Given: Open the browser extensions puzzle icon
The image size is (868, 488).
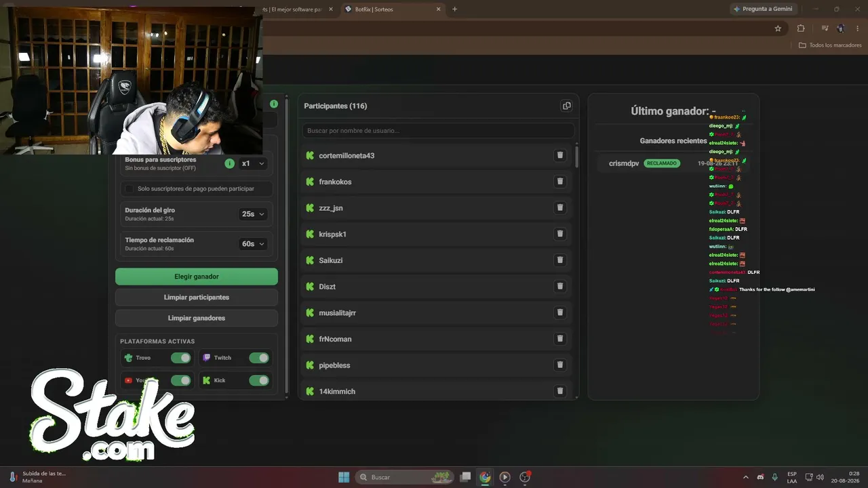Looking at the screenshot, I should (801, 28).
